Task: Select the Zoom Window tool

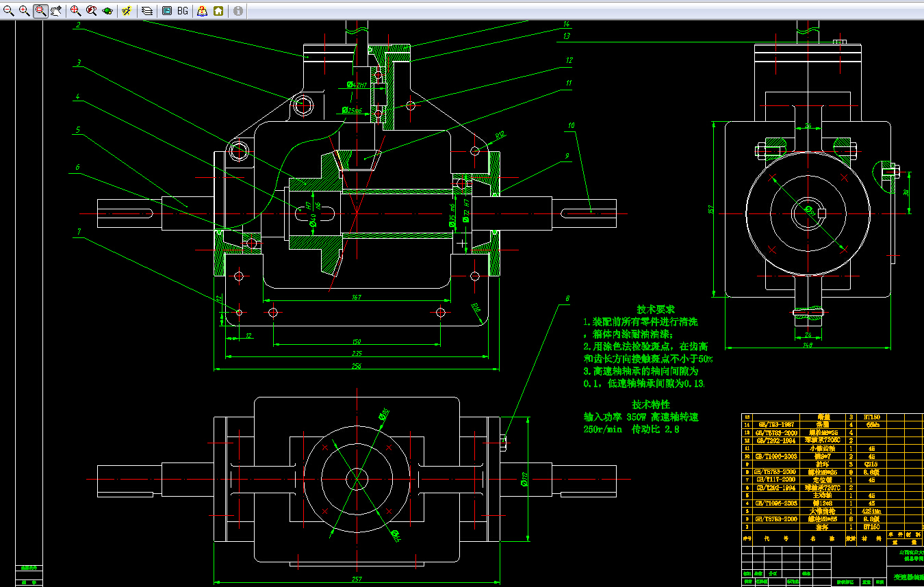Action: click(x=40, y=11)
